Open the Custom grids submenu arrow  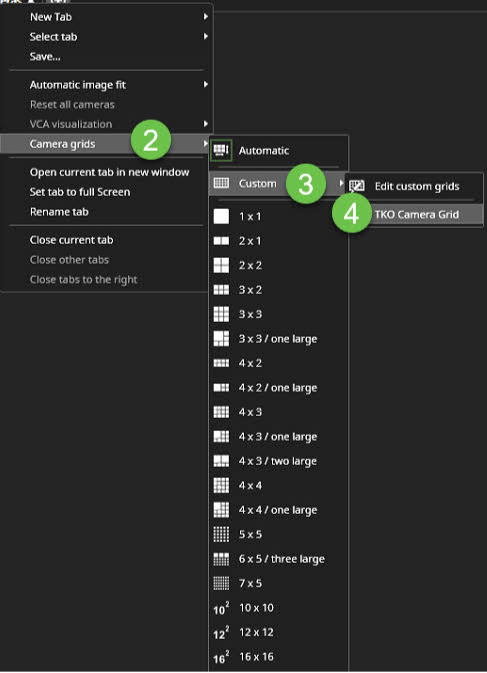[x=341, y=183]
